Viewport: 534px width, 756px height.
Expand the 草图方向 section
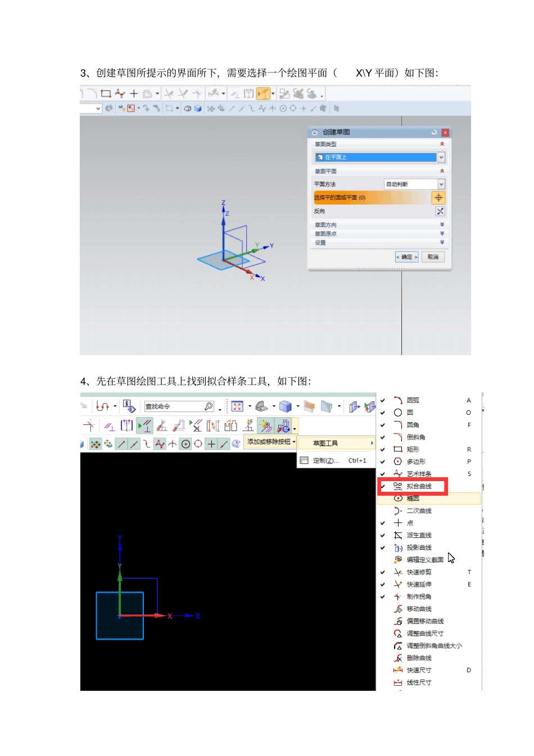pos(442,225)
